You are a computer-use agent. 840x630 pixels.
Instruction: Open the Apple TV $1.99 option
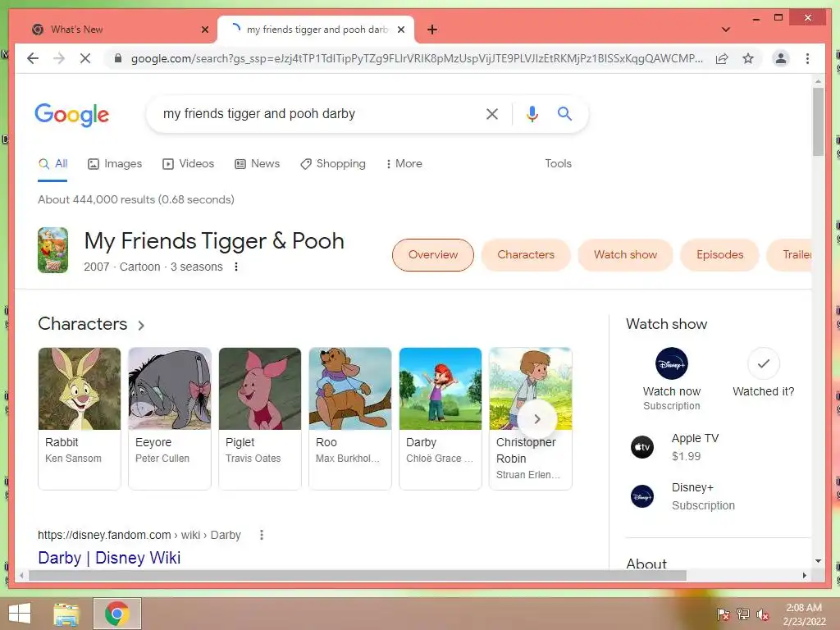point(695,447)
